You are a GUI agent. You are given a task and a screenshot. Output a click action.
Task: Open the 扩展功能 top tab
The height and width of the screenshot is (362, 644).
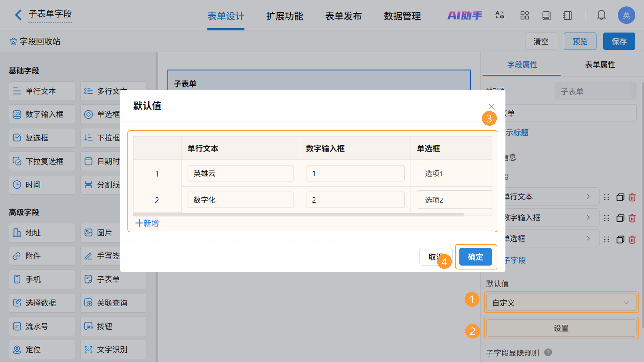pos(284,16)
